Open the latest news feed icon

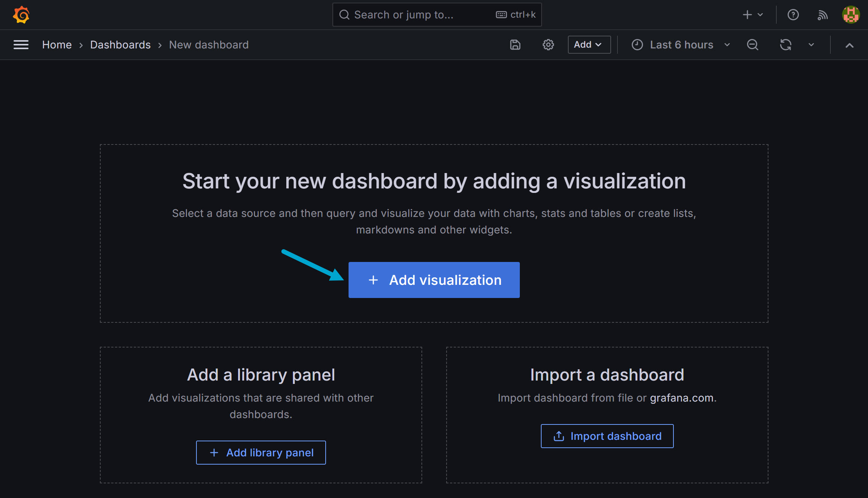pyautogui.click(x=822, y=15)
